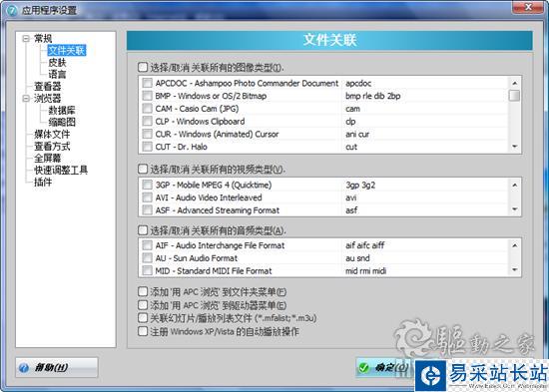Select 文件关联 in settings tree

click(66, 51)
